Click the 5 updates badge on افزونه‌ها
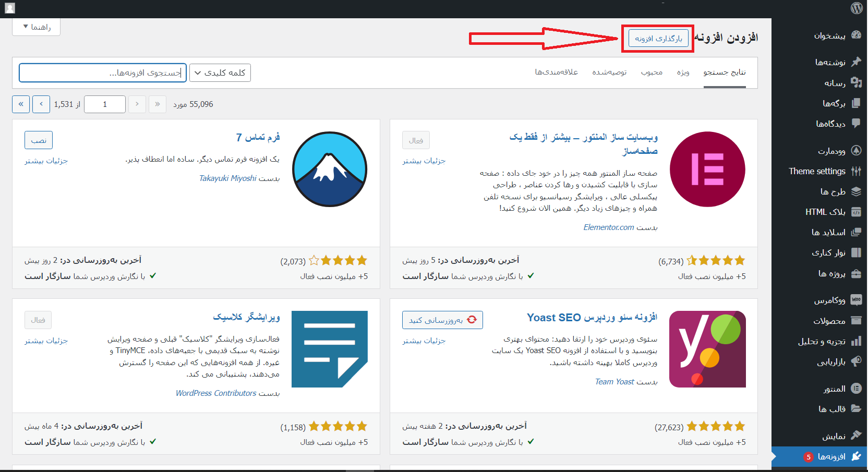The image size is (868, 472). pos(808,457)
